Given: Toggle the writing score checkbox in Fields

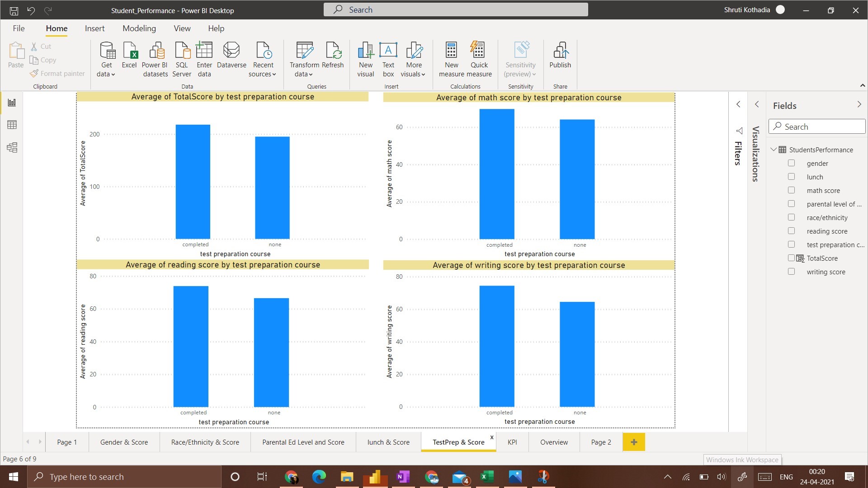Looking at the screenshot, I should pos(791,272).
